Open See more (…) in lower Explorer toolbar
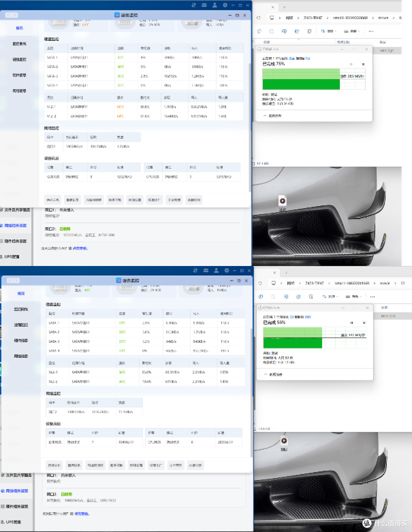Viewport: 412px width, 532px height. (x=373, y=296)
